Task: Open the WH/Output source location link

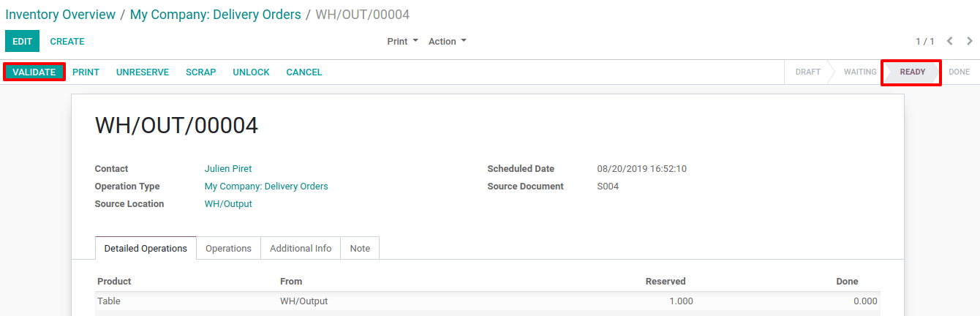Action: [228, 204]
